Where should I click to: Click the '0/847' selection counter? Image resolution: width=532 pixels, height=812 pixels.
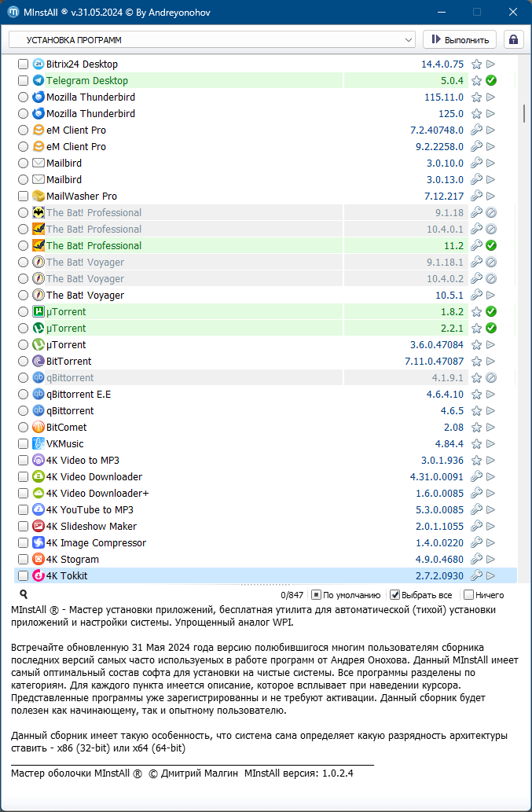click(x=292, y=595)
